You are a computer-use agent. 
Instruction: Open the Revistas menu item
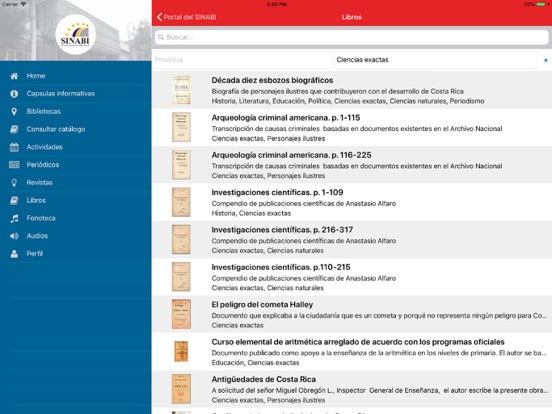tap(76, 183)
